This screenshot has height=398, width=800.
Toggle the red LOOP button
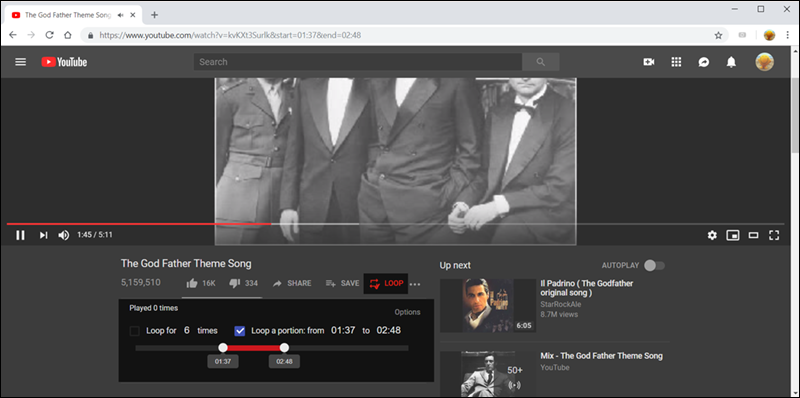386,283
